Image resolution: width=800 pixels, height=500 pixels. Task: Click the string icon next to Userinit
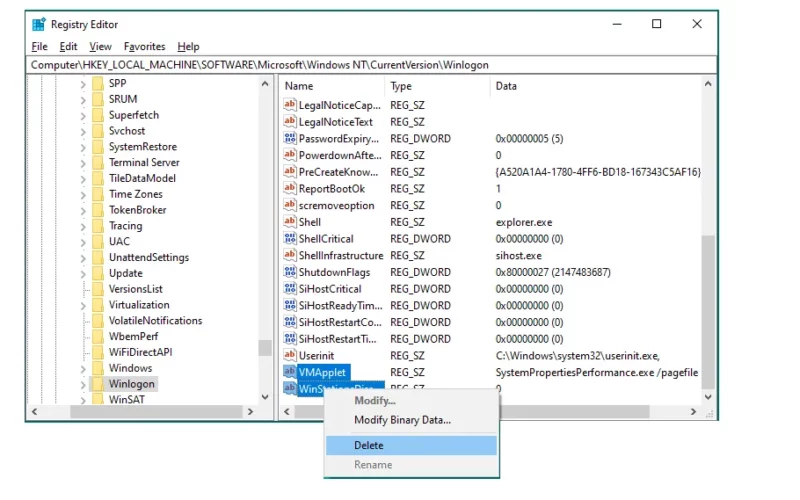(x=290, y=355)
